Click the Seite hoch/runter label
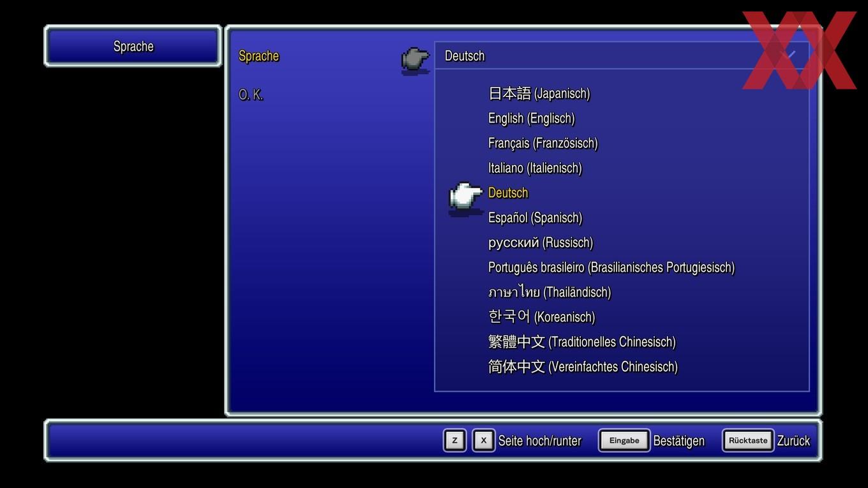The height and width of the screenshot is (488, 868). (x=540, y=441)
